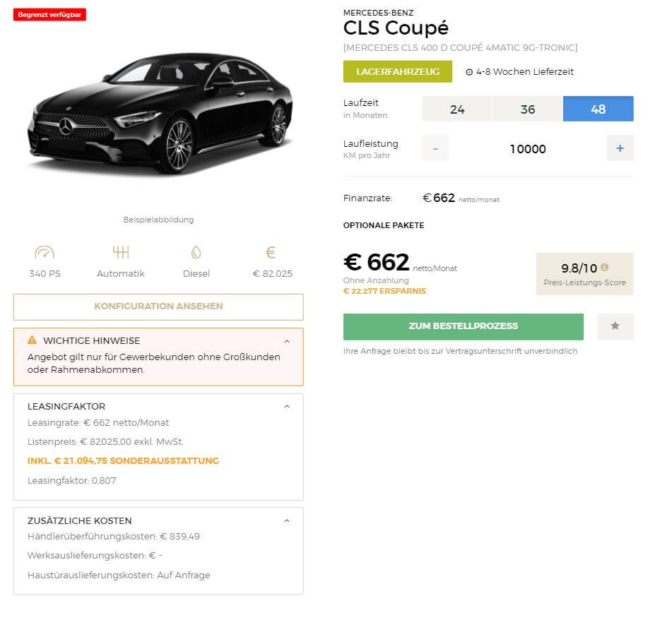
Task: Open Konfiguration ansehen
Action: 158,306
